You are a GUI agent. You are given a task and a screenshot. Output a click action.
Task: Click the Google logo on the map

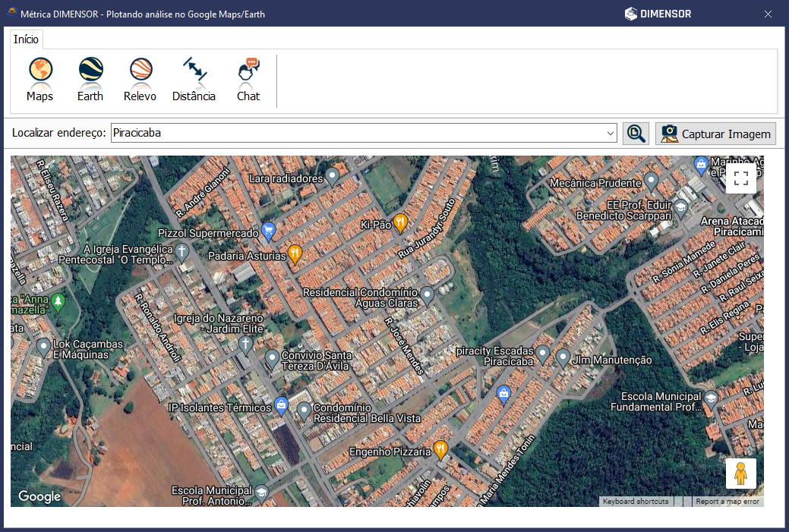point(39,496)
